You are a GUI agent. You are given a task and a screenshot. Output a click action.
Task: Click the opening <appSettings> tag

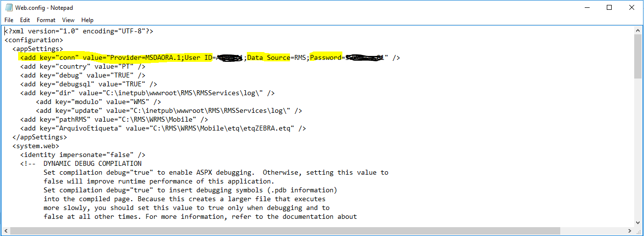[x=38, y=49]
